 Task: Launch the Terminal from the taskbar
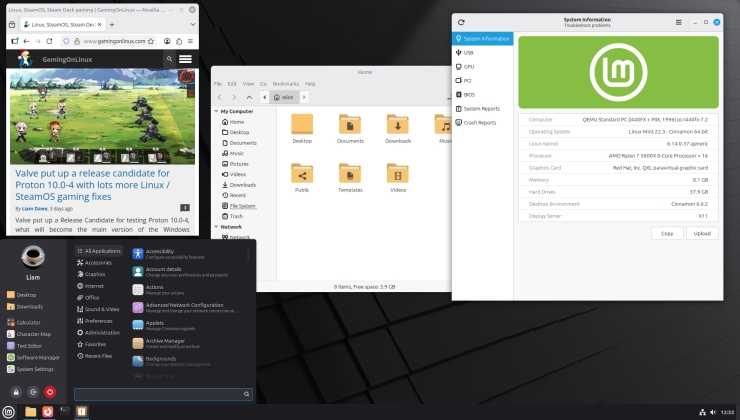pos(64,411)
